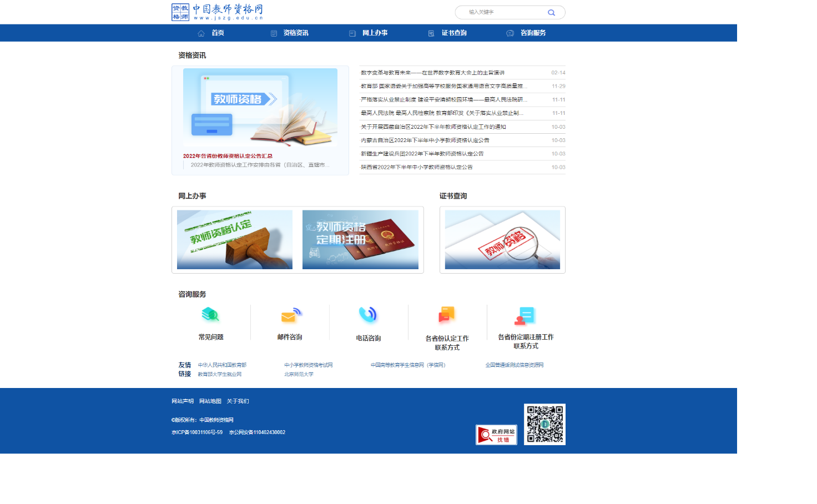
Task: Visit the 中华人民共和国教育部 friendly link
Action: 222,365
